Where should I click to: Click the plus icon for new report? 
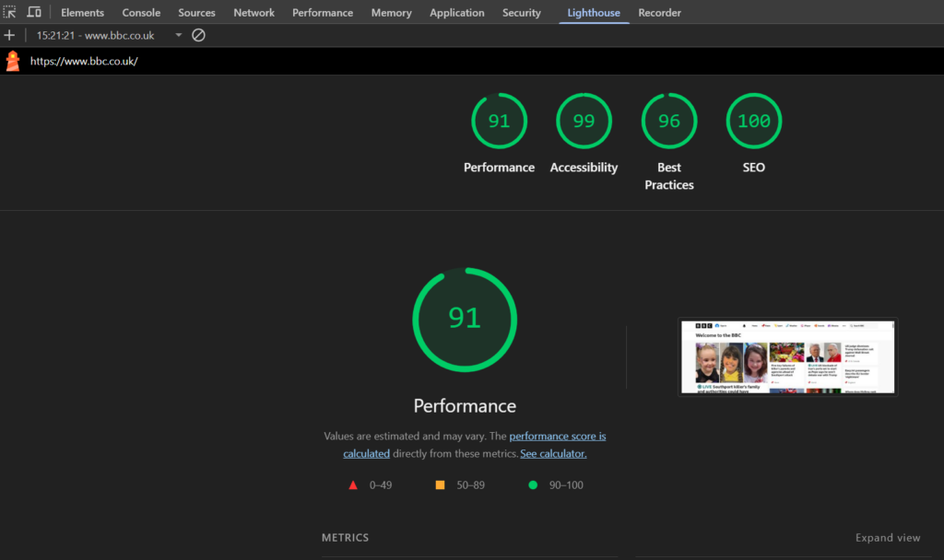click(9, 35)
